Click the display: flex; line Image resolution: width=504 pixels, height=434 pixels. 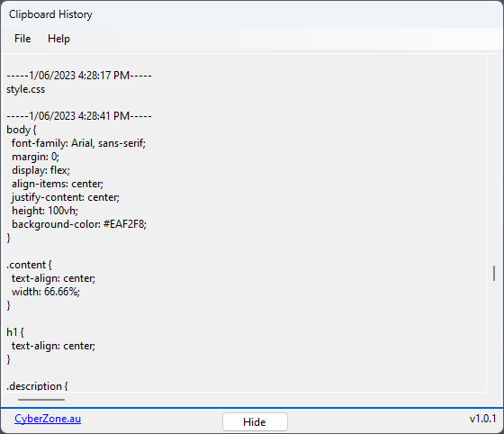(x=40, y=170)
